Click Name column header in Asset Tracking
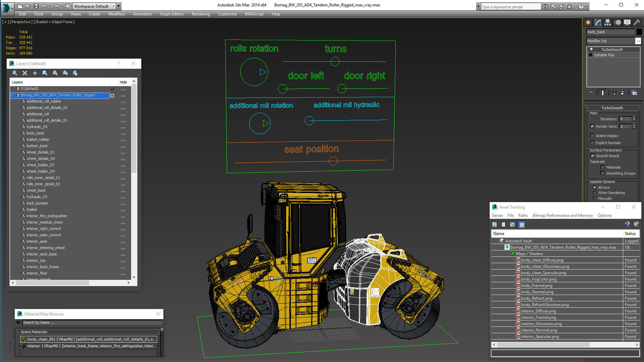The image size is (644, 362). pyautogui.click(x=557, y=234)
